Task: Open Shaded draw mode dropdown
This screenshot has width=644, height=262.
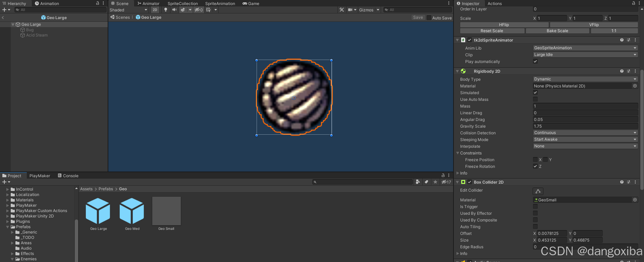Action: [129, 10]
